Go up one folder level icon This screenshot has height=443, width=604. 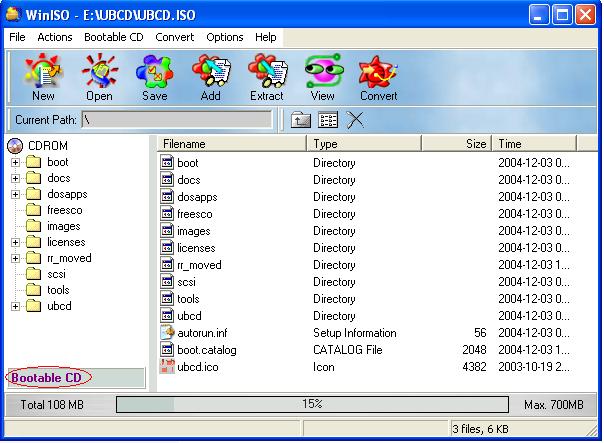coord(300,120)
